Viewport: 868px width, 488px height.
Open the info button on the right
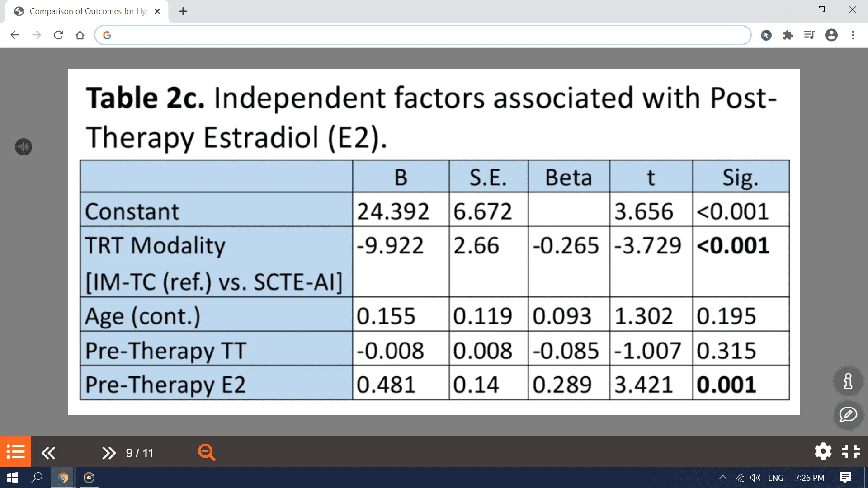click(848, 381)
